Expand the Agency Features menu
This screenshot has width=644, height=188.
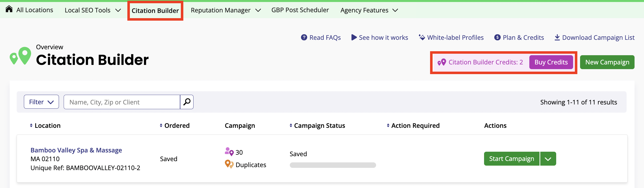click(x=369, y=10)
